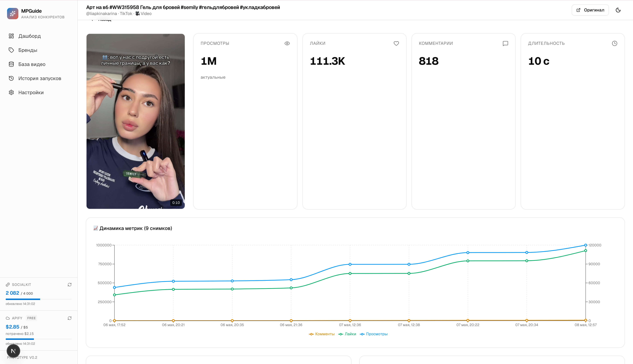Toggle Комменты series in chart legend
The image size is (633, 364).
(322, 334)
